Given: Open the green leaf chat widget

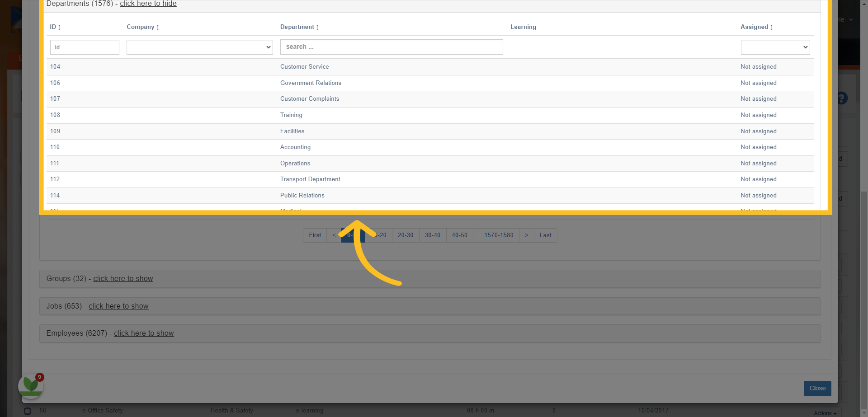Looking at the screenshot, I should point(31,386).
